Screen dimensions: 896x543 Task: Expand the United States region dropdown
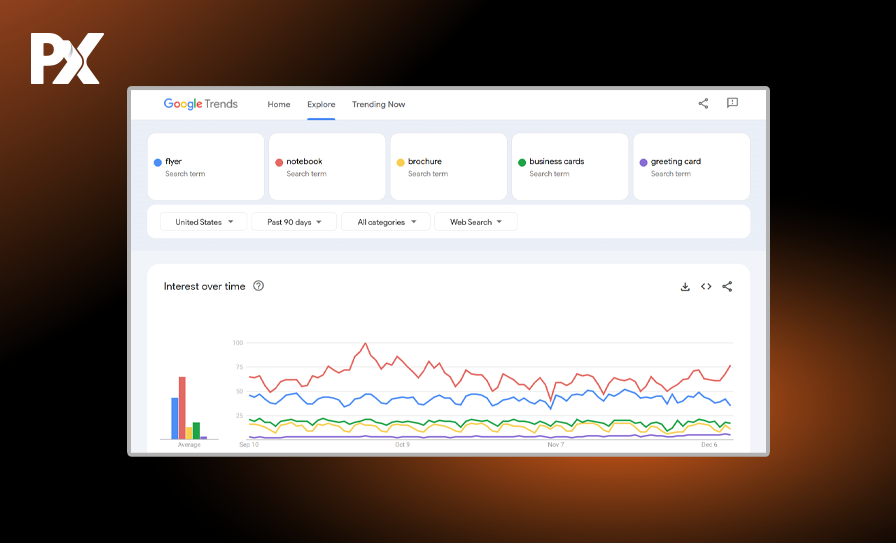coord(203,222)
